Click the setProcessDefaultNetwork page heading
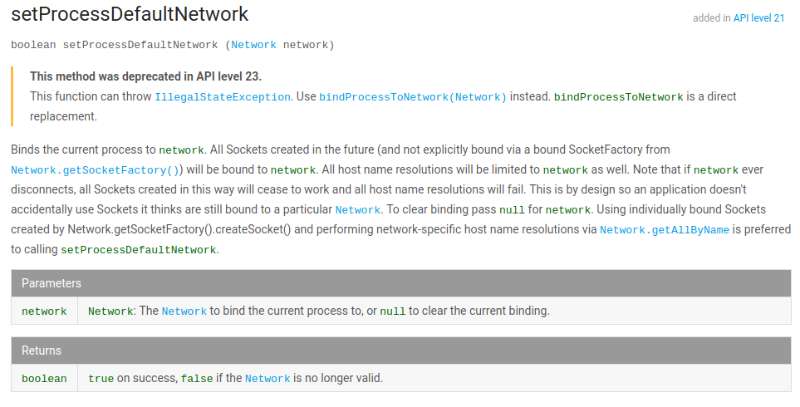This screenshot has height=407, width=800. (130, 15)
